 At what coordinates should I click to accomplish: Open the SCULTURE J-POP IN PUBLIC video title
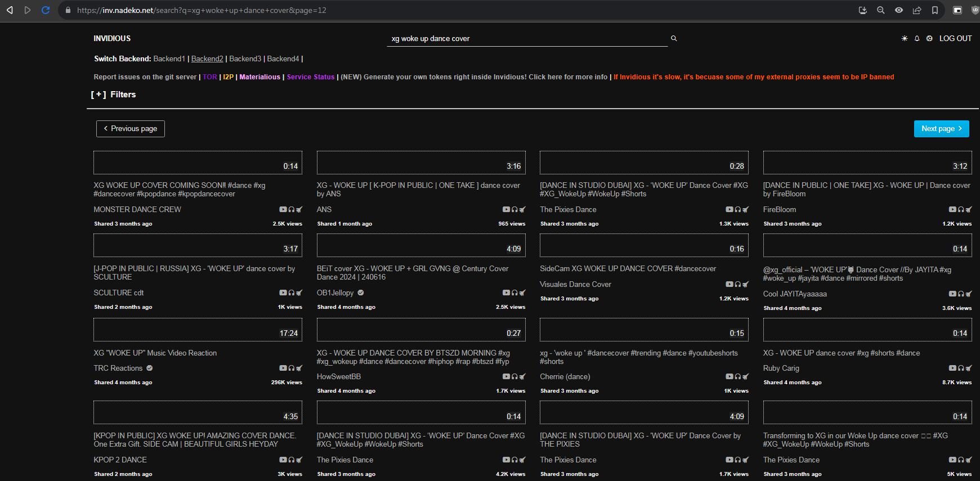194,273
